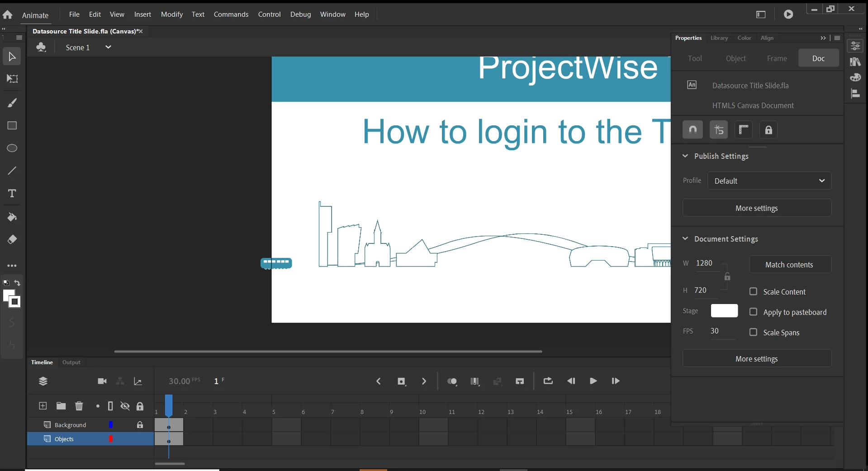This screenshot has width=868, height=471.
Task: Swap stroke and fill colors icon
Action: click(x=17, y=283)
